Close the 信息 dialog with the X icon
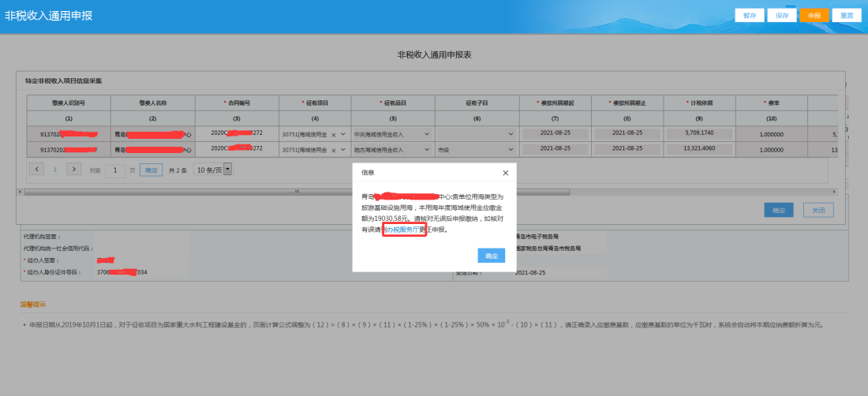The width and height of the screenshot is (868, 396). click(x=506, y=172)
